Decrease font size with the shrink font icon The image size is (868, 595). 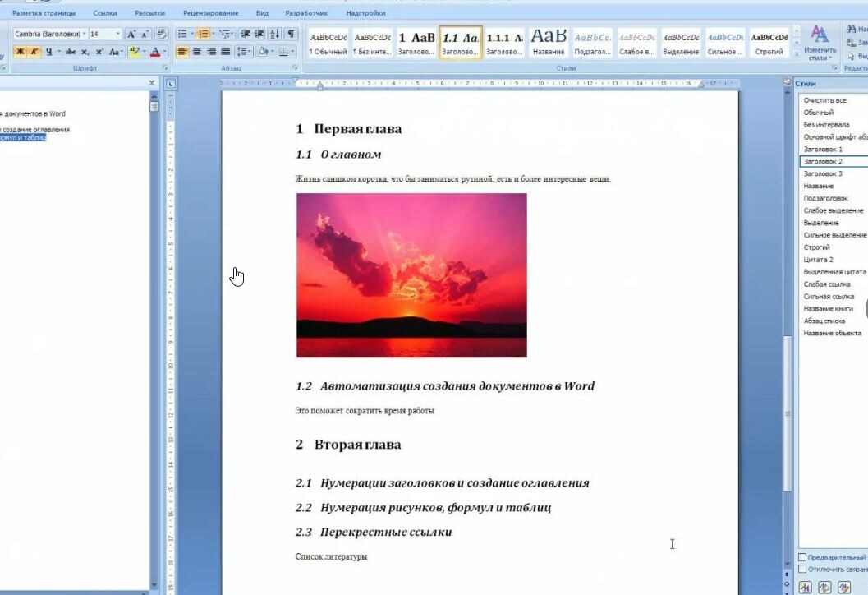[x=145, y=35]
